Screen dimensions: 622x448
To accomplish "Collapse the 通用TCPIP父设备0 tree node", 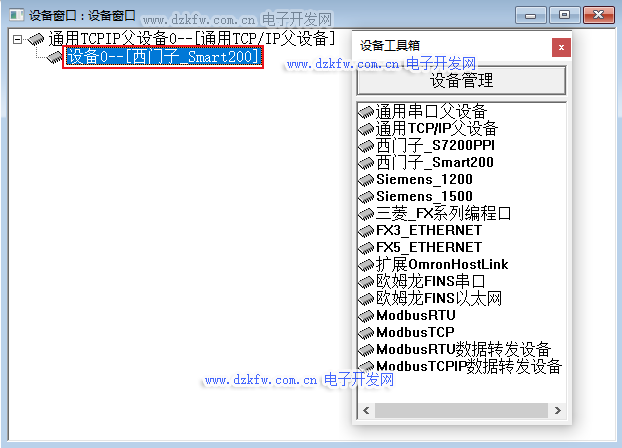I will pyautogui.click(x=19, y=39).
